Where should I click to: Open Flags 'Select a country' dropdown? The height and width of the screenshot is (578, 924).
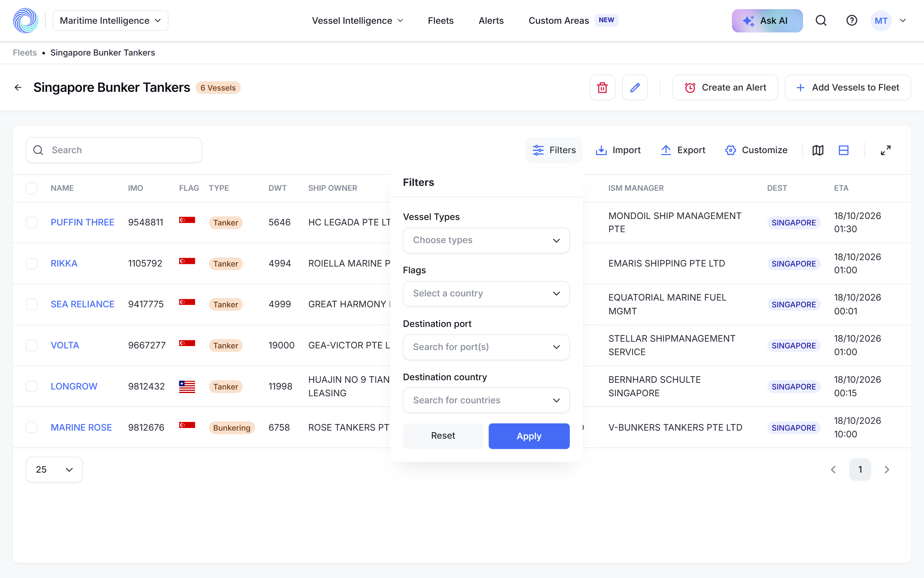486,293
